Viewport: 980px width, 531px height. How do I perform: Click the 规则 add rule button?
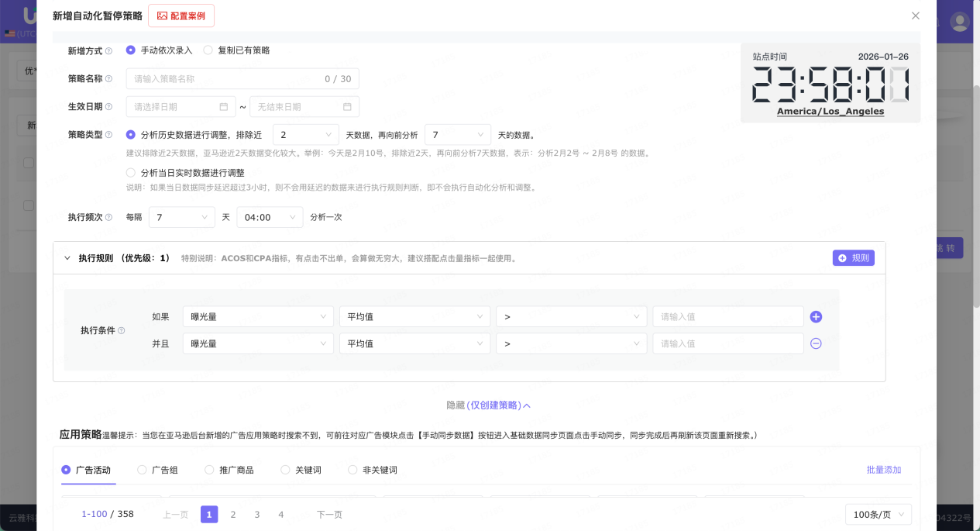853,257
